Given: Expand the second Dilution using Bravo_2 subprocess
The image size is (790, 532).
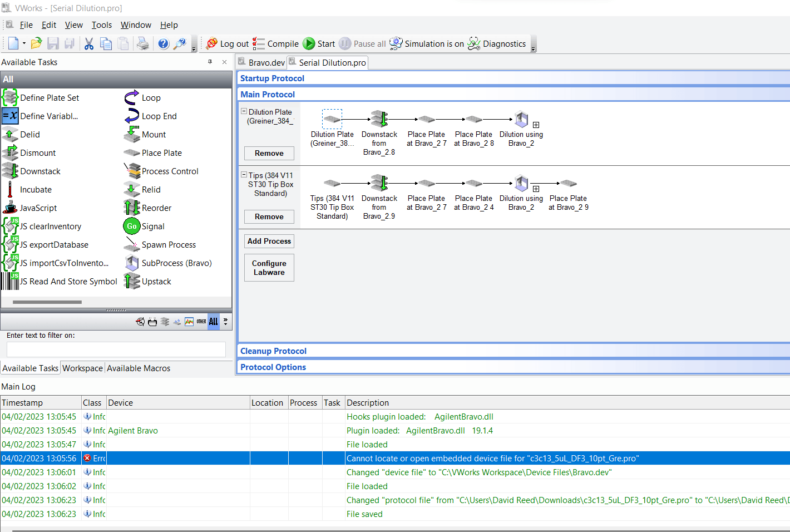Looking at the screenshot, I should pos(536,189).
